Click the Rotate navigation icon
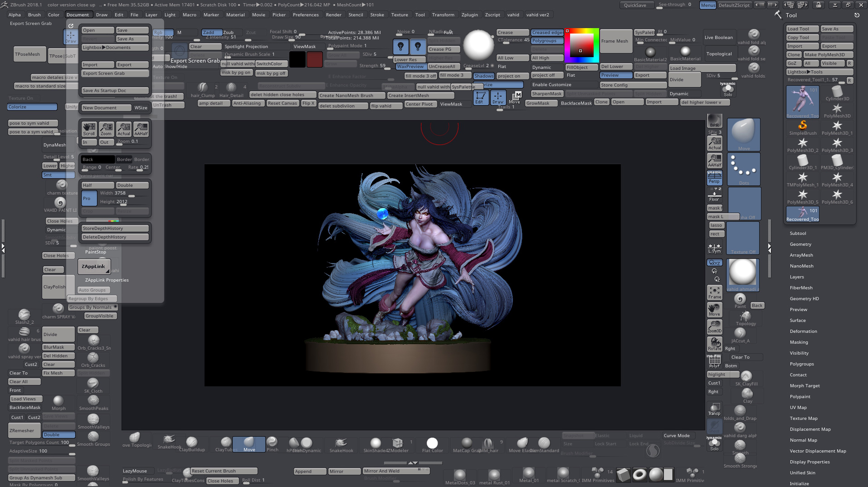The height and width of the screenshot is (487, 868). [x=714, y=344]
